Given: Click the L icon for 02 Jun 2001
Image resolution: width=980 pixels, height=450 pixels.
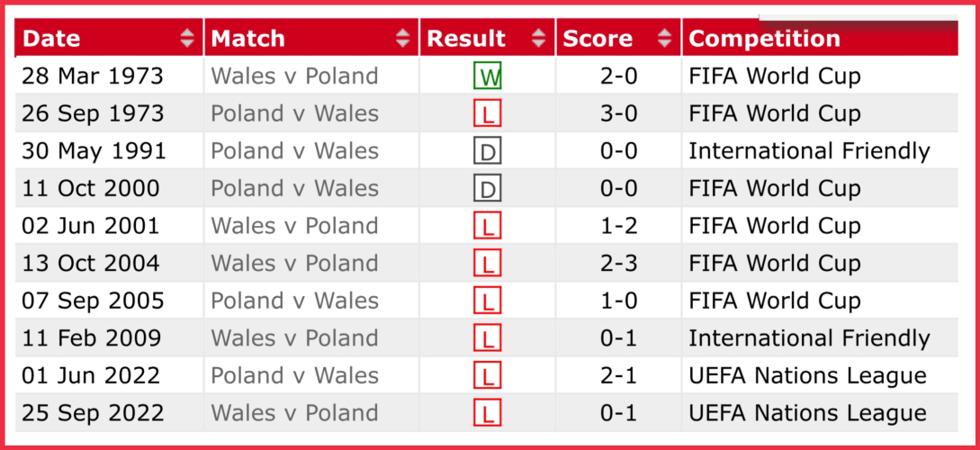Looking at the screenshot, I should pos(487,226).
